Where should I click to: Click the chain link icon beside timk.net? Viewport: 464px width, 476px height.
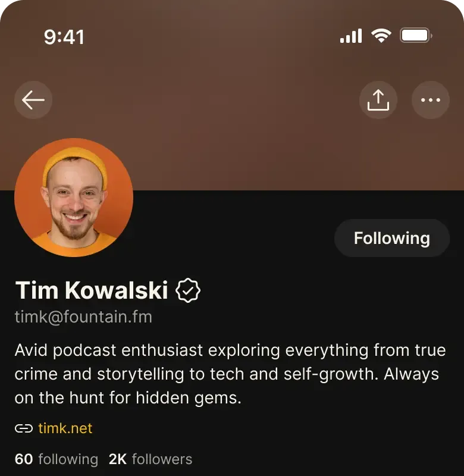coord(24,428)
